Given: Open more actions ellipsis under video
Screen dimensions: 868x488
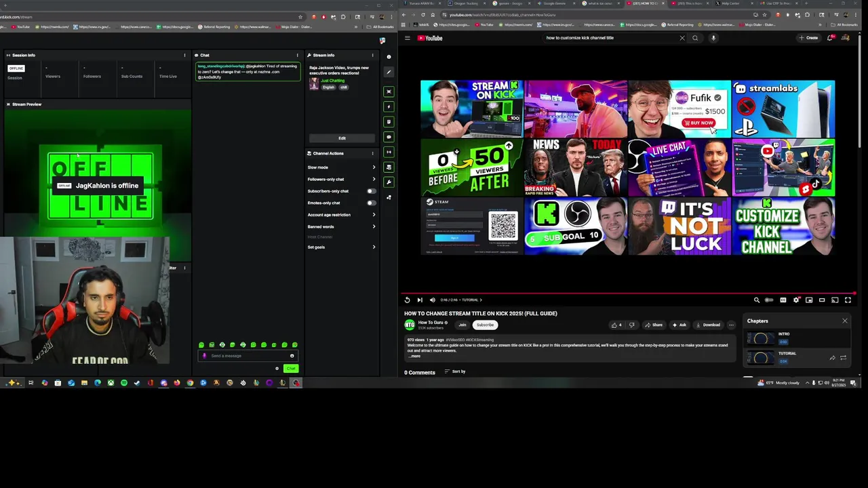Looking at the screenshot, I should tap(731, 325).
